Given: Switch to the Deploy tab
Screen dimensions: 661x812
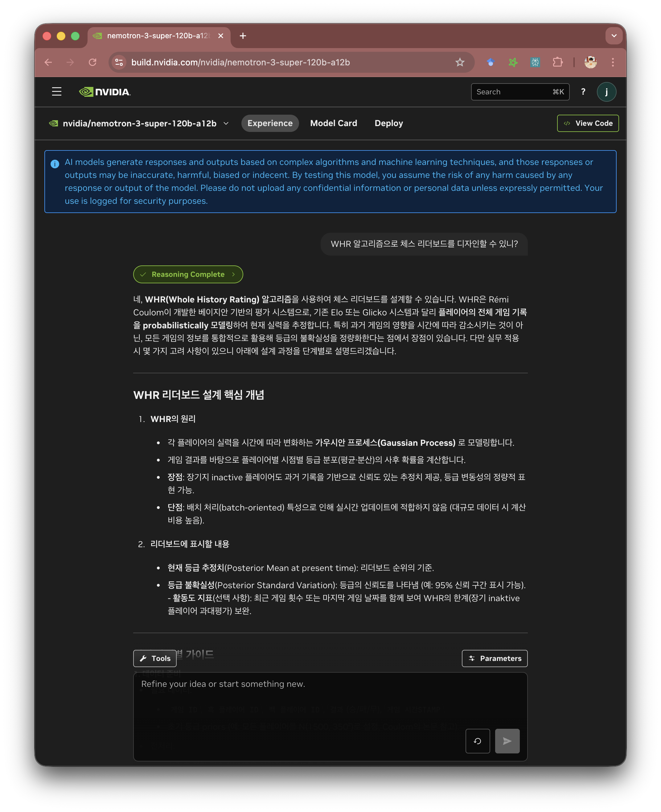Looking at the screenshot, I should click(x=388, y=123).
